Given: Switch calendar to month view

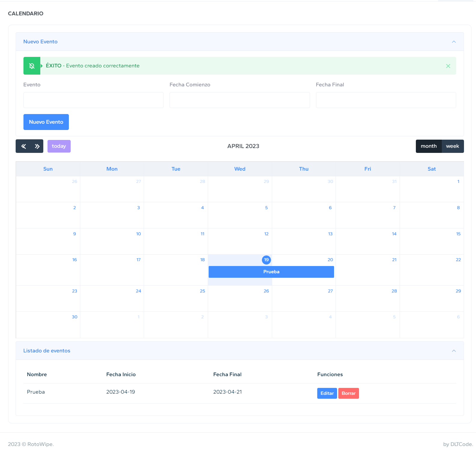Looking at the screenshot, I should [428, 146].
